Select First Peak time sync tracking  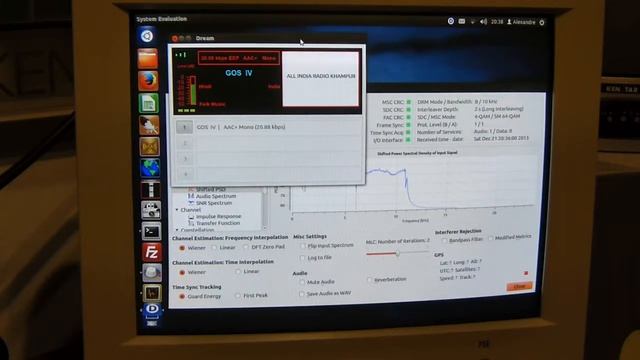tap(238, 296)
